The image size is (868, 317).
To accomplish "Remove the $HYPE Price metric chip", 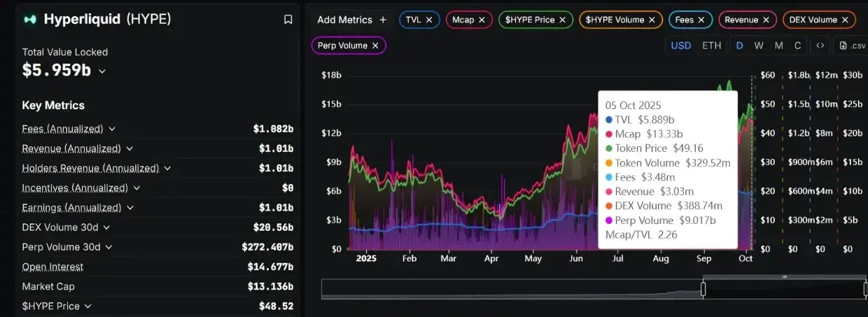I will pyautogui.click(x=562, y=20).
